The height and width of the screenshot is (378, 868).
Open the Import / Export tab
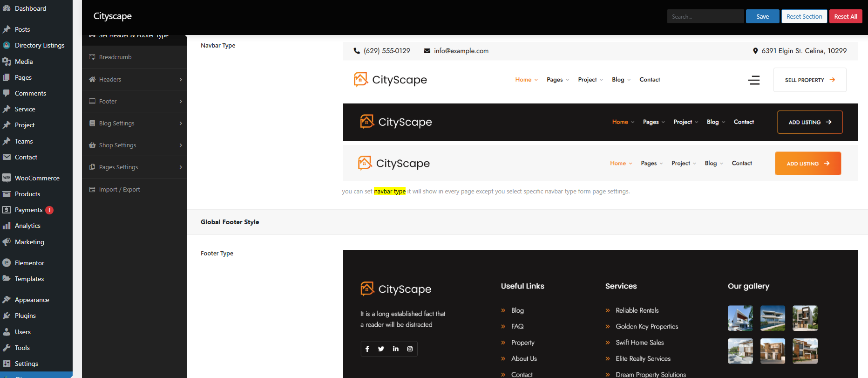(134, 189)
